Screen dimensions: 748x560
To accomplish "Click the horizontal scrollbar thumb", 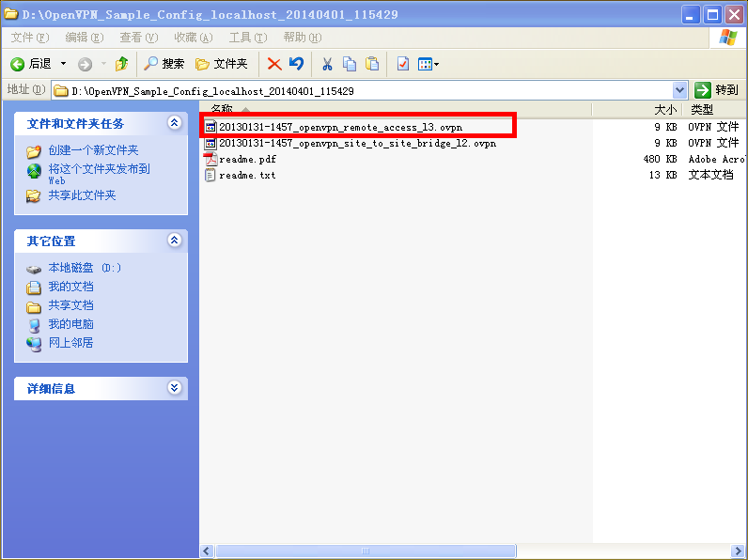I will [366, 551].
